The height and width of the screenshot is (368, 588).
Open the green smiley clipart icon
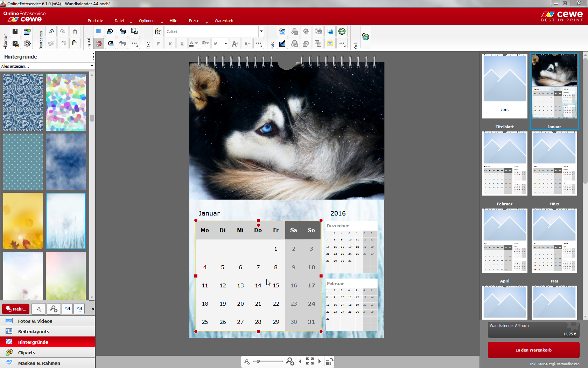coord(342,32)
